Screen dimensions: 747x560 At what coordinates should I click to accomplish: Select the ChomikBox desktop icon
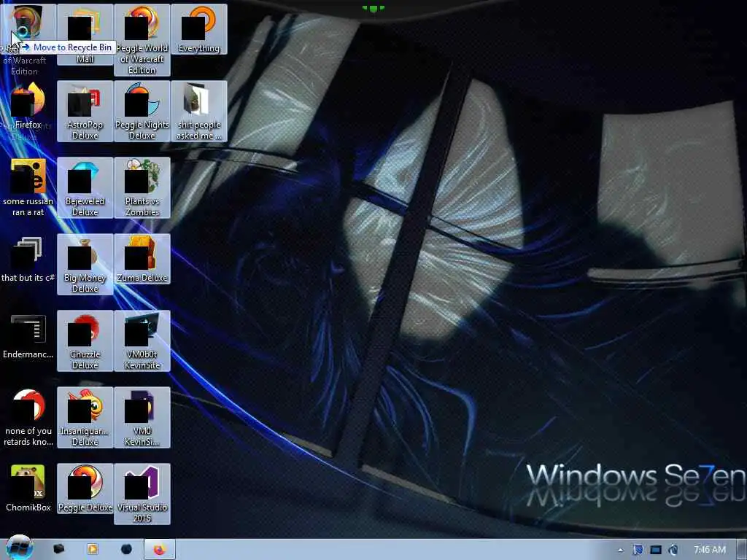28,489
